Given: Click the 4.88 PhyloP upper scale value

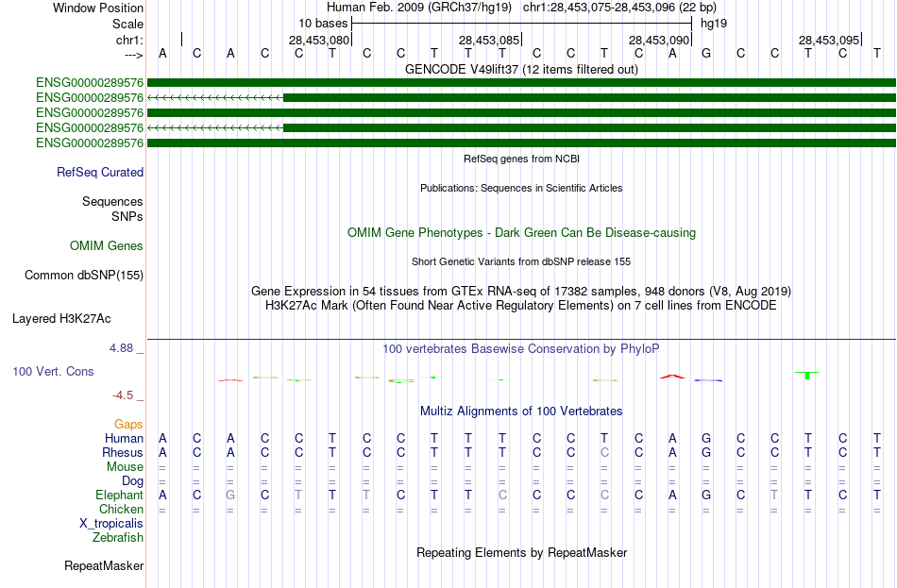Looking at the screenshot, I should tap(121, 348).
